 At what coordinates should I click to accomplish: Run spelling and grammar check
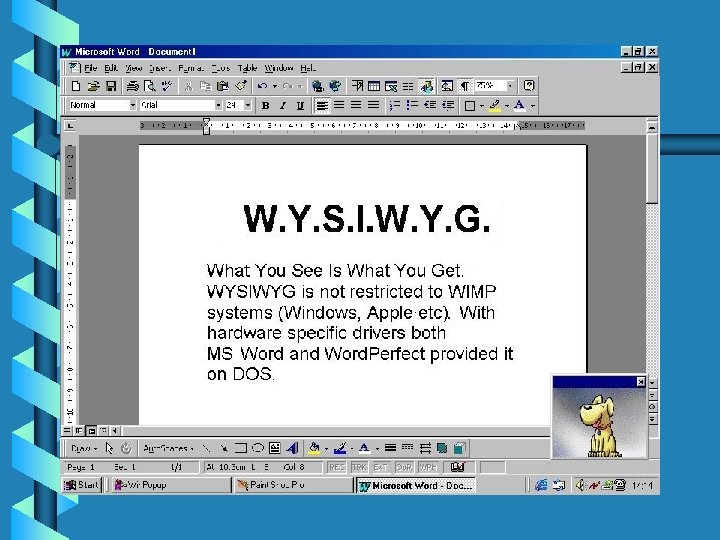coord(167,86)
